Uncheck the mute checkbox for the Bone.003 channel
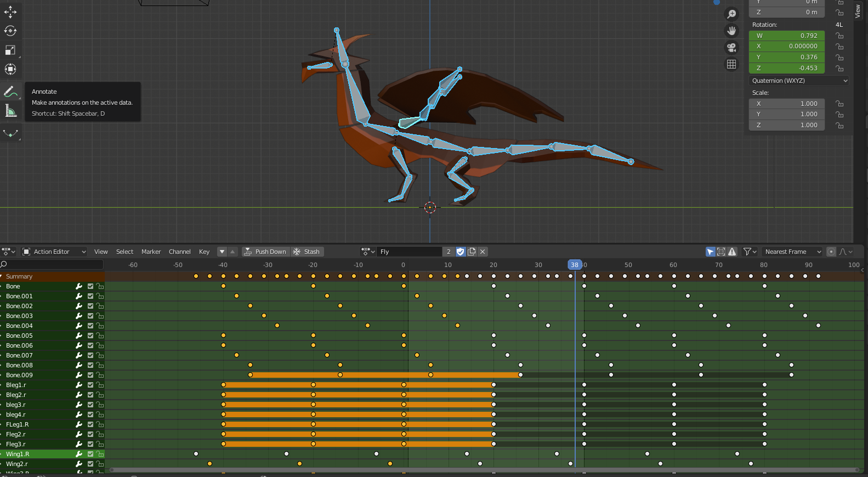This screenshot has width=868, height=477. 90,316
